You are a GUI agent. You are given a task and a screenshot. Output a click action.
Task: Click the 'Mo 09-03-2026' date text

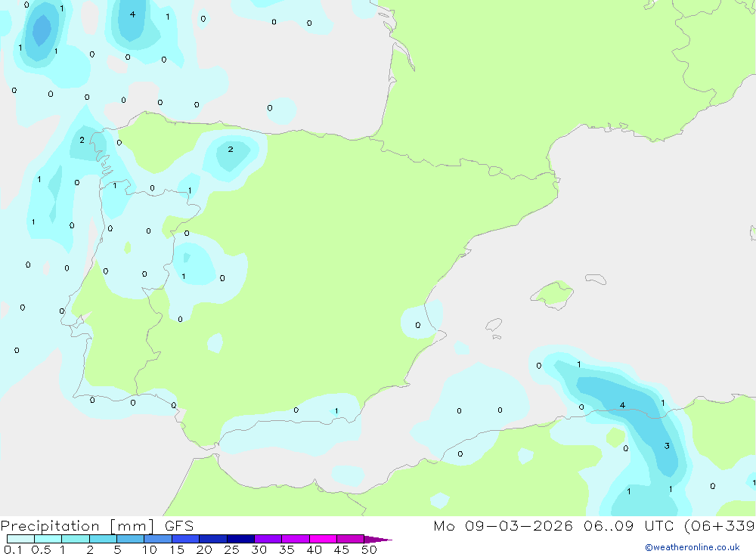pyautogui.click(x=503, y=525)
